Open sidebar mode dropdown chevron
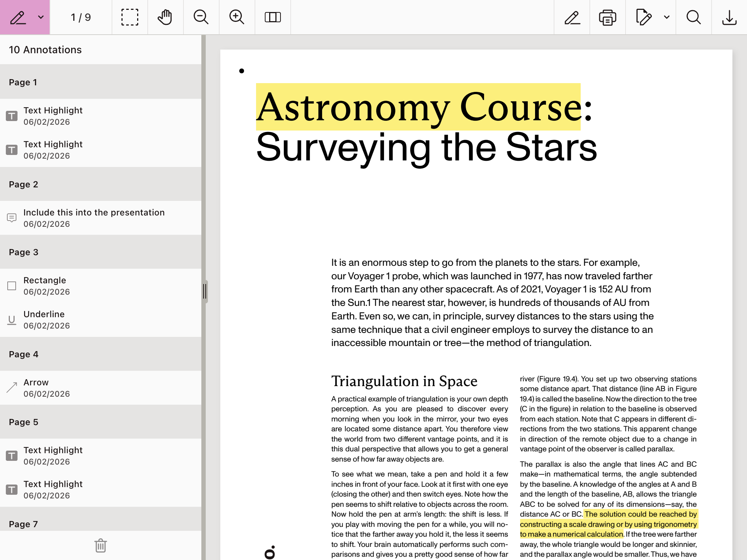The image size is (747, 560). tap(41, 17)
